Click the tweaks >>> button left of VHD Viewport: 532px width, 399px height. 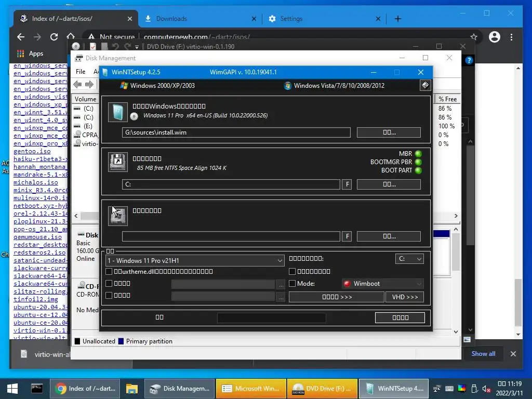coord(337,297)
